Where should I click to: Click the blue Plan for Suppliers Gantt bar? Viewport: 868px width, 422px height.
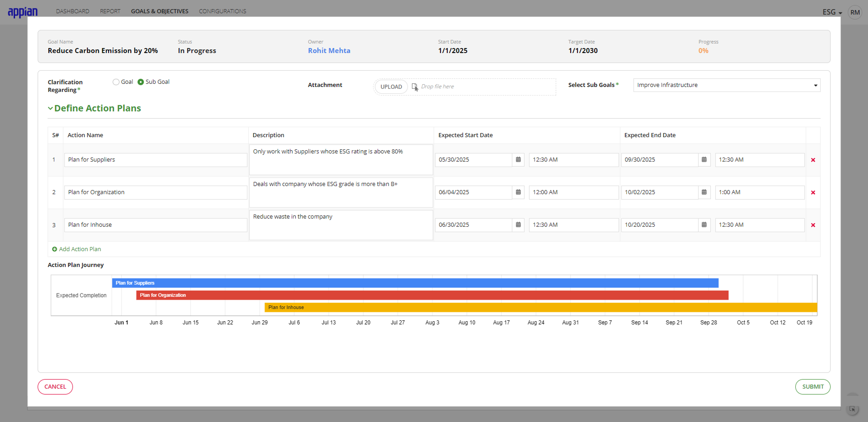click(415, 283)
